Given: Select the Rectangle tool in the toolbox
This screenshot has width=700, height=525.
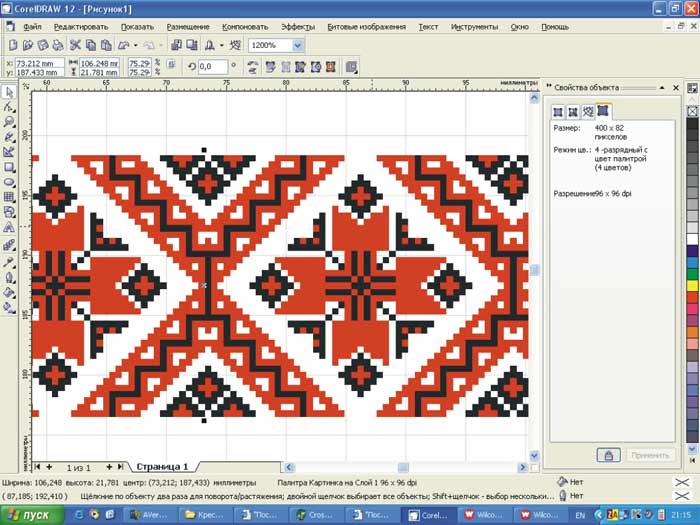Looking at the screenshot, I should tap(9, 167).
